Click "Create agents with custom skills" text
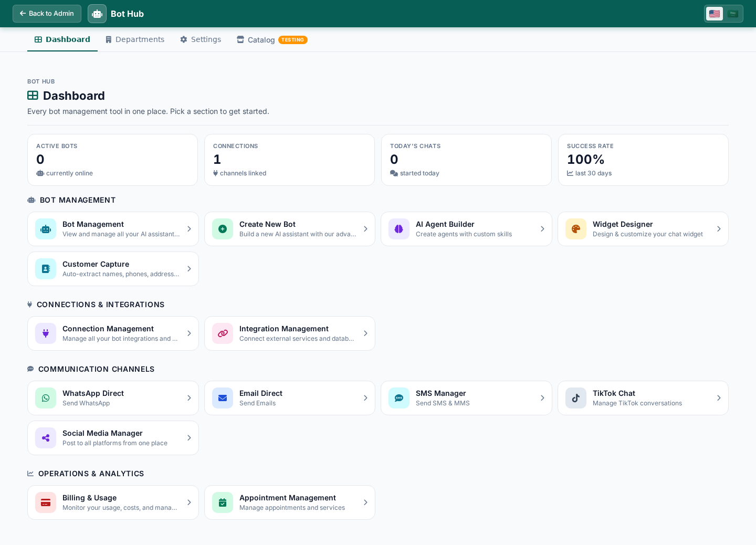This screenshot has width=756, height=545. point(464,234)
